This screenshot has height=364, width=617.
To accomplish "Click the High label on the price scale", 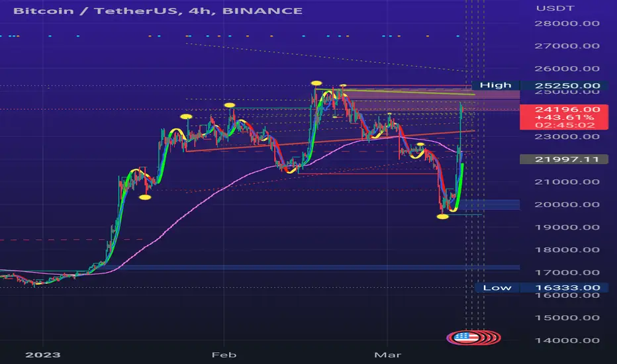I will (495, 85).
